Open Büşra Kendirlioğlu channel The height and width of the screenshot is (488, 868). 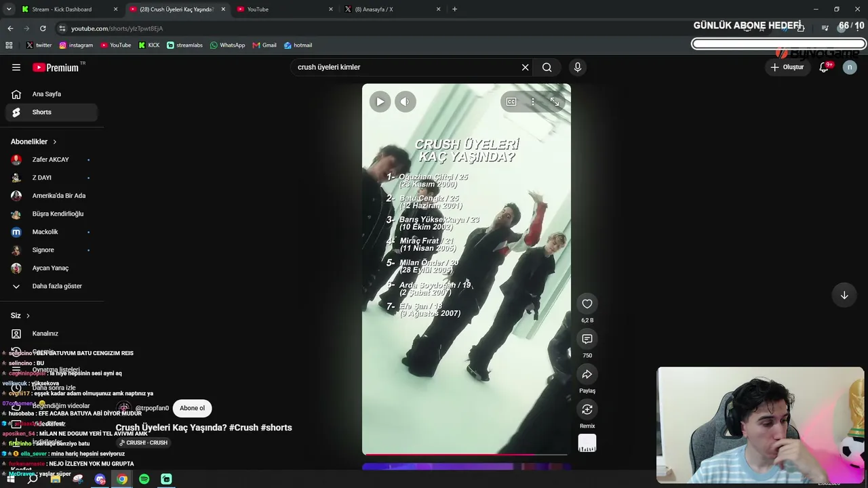point(52,213)
